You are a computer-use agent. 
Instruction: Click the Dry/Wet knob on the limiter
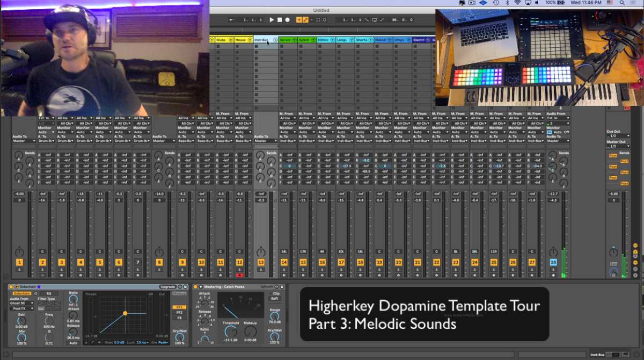pyautogui.click(x=275, y=336)
